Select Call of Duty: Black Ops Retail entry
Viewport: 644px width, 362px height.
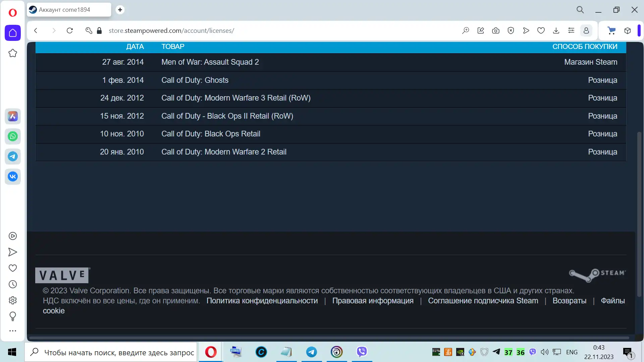coord(331,134)
